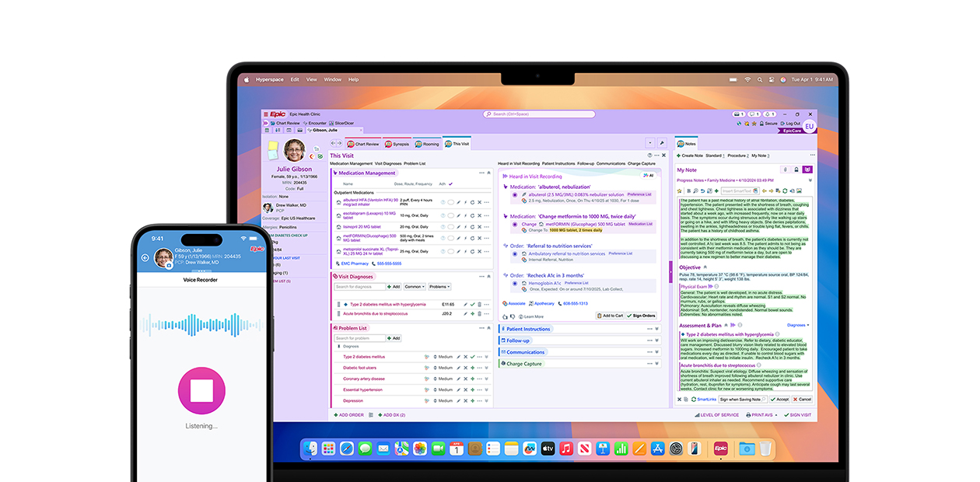The image size is (980, 482).
Task: Toggle the adherence switch for albuterol HFA
Action: pyautogui.click(x=452, y=201)
